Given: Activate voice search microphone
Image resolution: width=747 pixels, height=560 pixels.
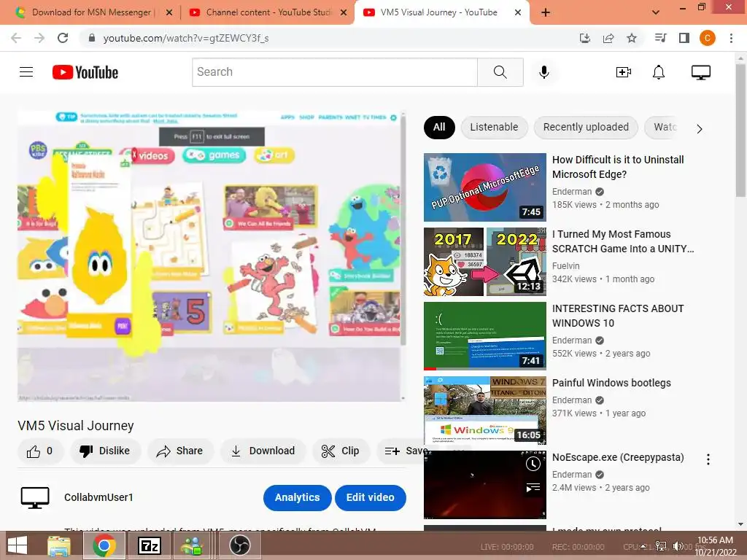Looking at the screenshot, I should point(544,72).
